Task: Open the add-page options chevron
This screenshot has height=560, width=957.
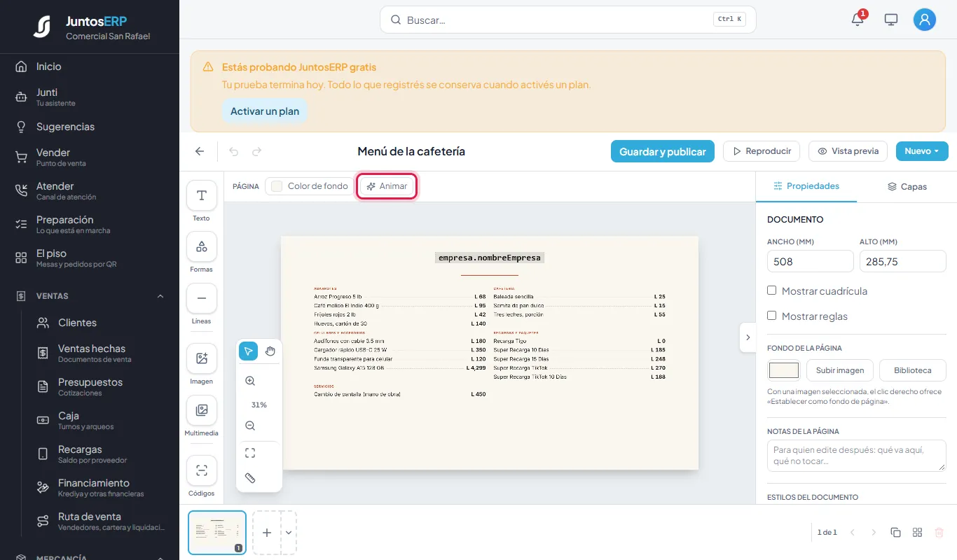Action: (289, 533)
